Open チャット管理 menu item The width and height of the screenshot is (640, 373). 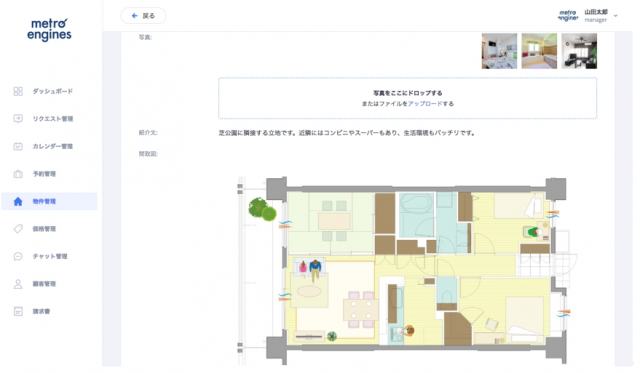(50, 256)
